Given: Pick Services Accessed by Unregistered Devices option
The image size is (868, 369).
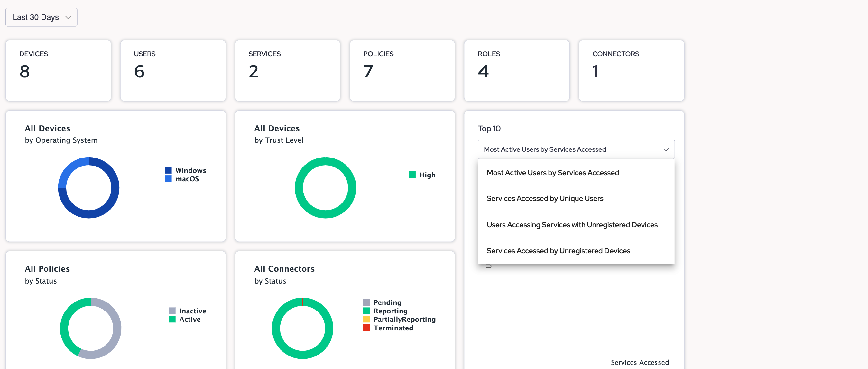Looking at the screenshot, I should [558, 251].
